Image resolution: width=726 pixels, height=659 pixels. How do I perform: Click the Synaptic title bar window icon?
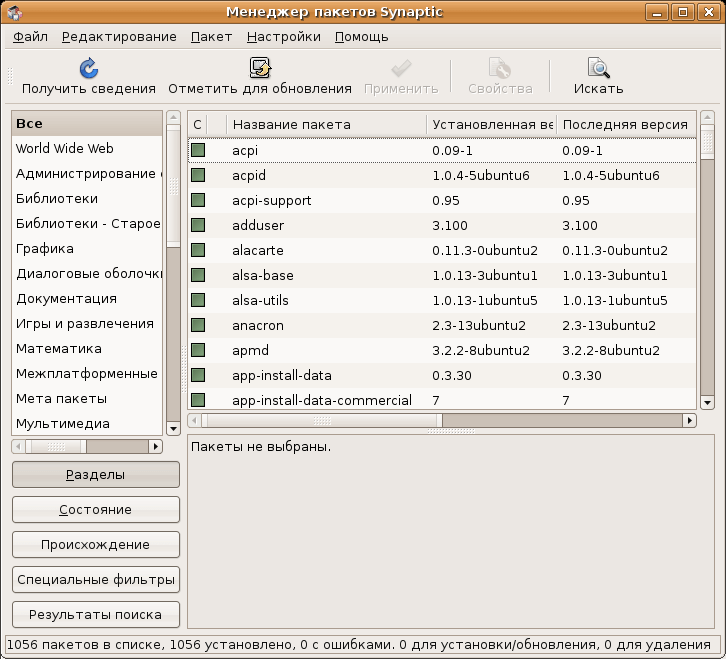[14, 13]
